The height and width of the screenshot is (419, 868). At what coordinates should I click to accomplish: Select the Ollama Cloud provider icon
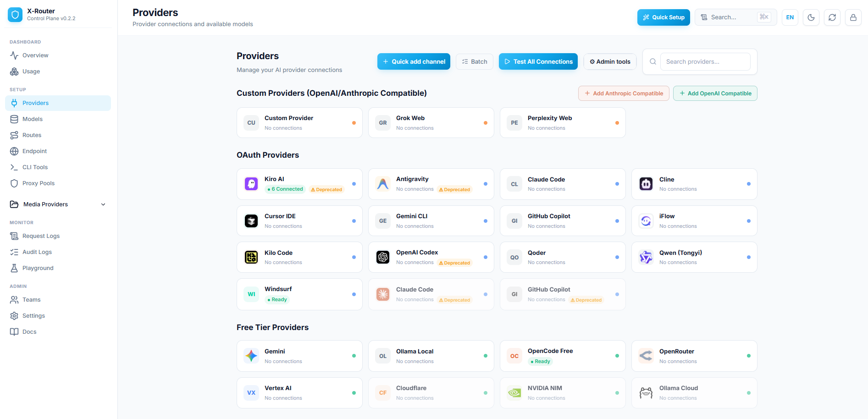(646, 393)
